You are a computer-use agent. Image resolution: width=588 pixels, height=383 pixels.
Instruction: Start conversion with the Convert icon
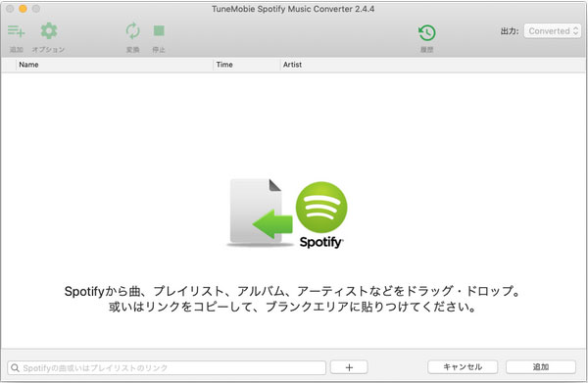pyautogui.click(x=132, y=30)
